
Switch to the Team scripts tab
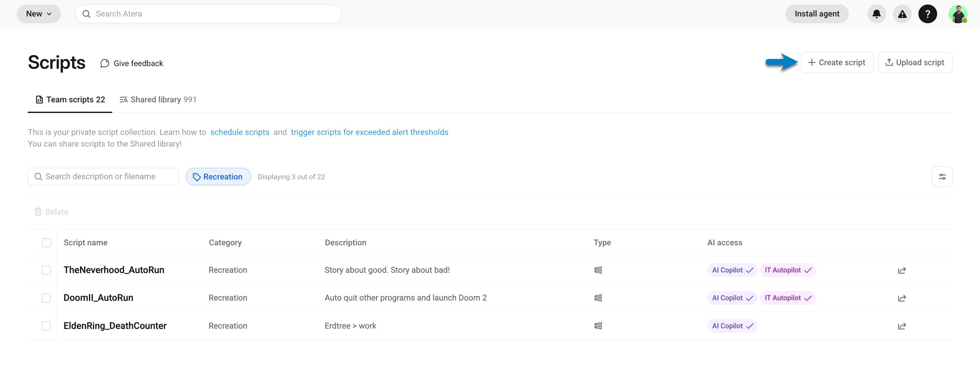click(x=70, y=100)
